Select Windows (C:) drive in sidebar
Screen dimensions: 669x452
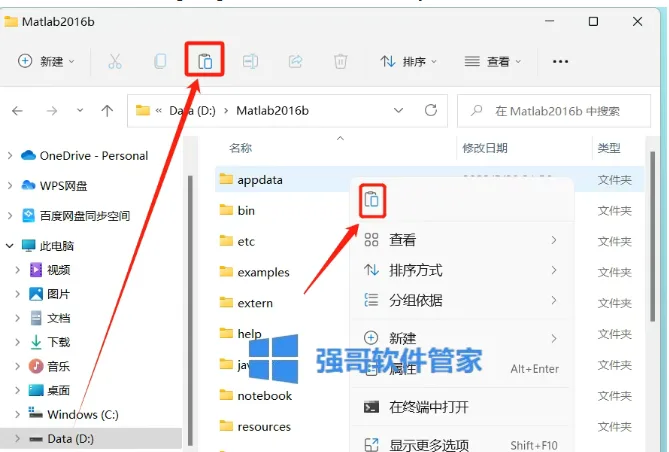pyautogui.click(x=83, y=414)
